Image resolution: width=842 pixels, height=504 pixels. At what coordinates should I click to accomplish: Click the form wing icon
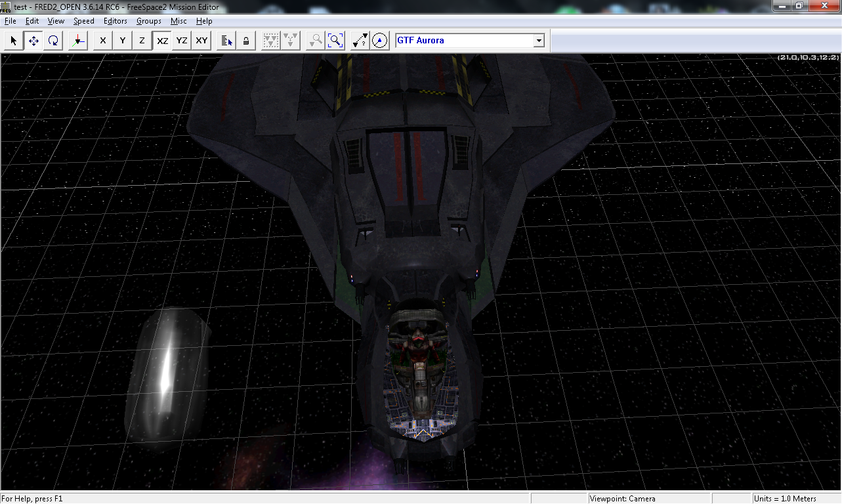[270, 41]
